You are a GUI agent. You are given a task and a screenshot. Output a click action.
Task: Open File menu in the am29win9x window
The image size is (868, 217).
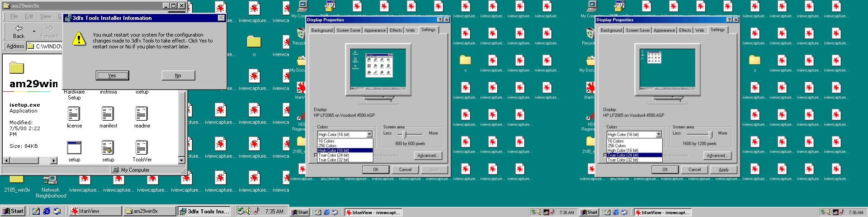(14, 16)
